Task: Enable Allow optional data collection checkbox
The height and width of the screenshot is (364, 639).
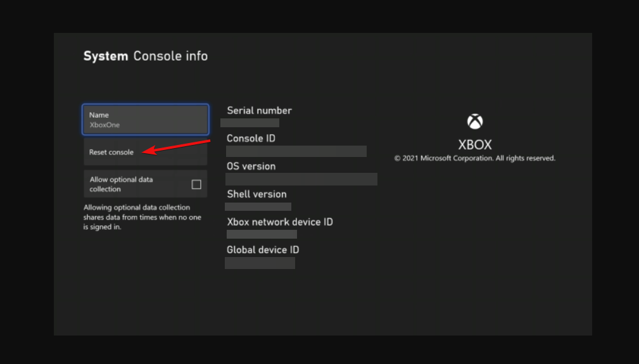Action: pos(196,184)
